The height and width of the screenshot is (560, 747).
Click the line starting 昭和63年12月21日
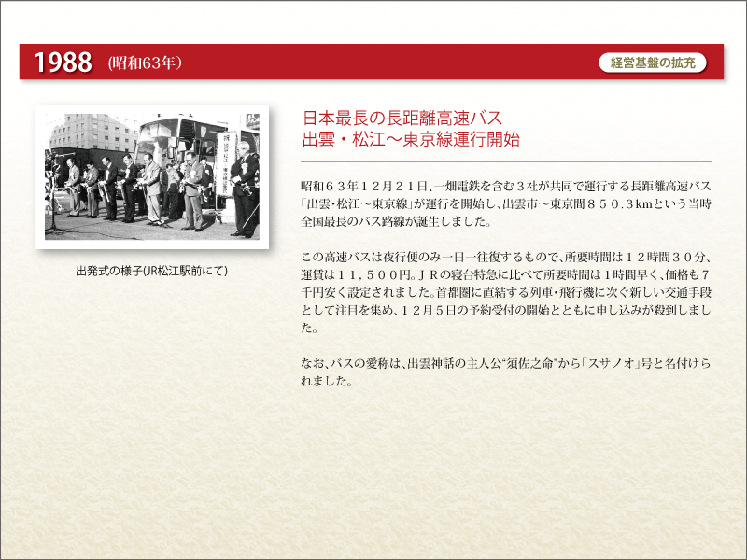(506, 188)
